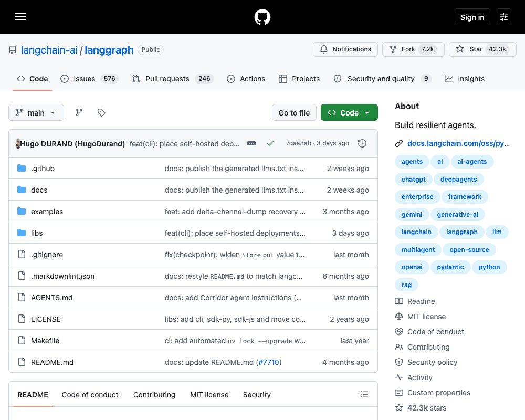Open Security and quality tab
This screenshot has width=525, height=420.
(x=382, y=79)
